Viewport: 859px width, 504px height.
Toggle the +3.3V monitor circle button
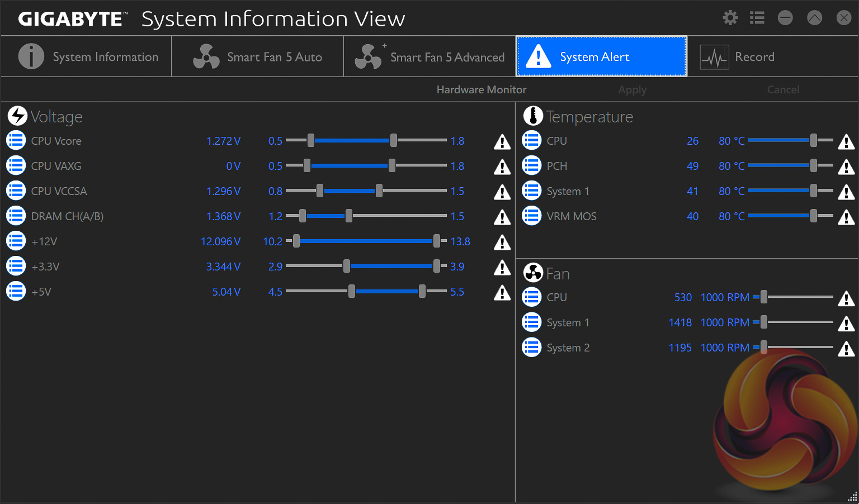click(16, 267)
